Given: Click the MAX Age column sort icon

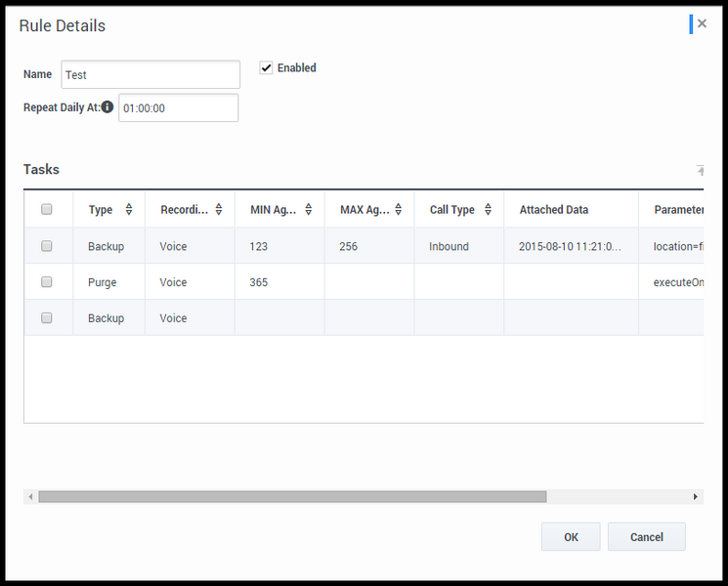Looking at the screenshot, I should click(399, 209).
